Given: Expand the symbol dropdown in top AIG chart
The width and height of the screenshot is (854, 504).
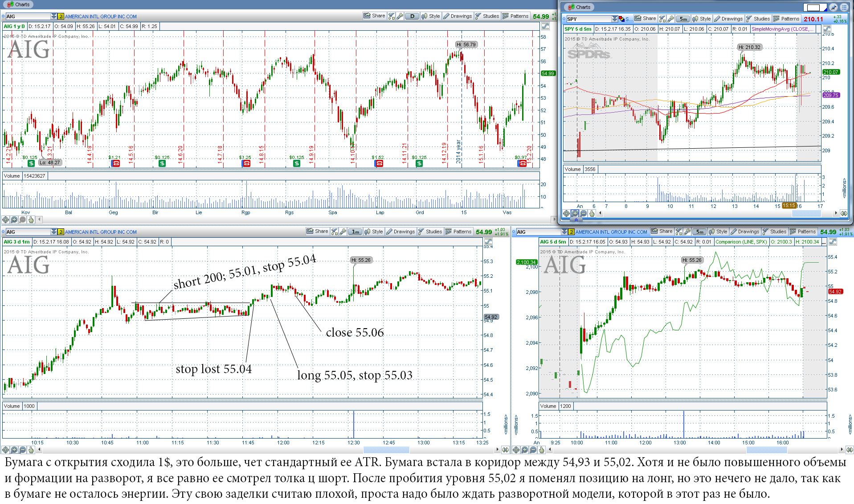Looking at the screenshot, I should (54, 16).
